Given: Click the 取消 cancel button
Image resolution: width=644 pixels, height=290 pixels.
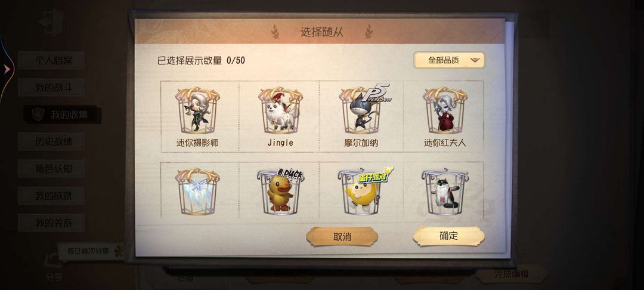Looking at the screenshot, I should tap(342, 237).
